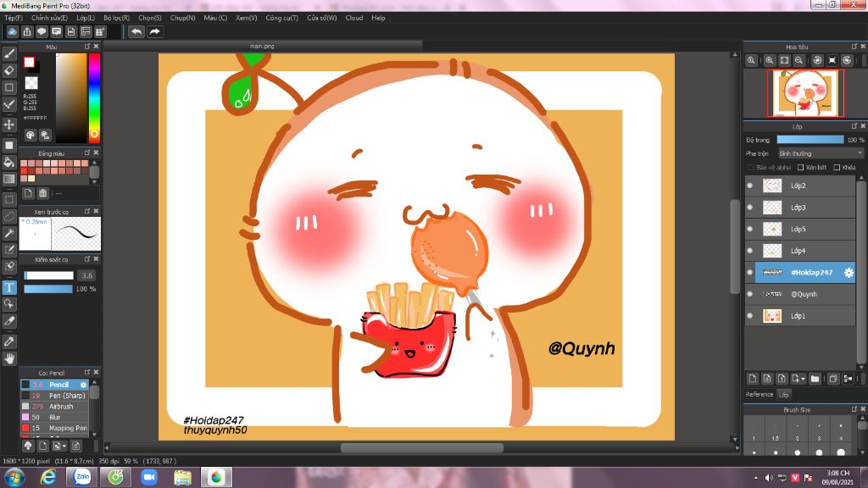
Task: Open #Hoidap247 layer settings gear
Action: [849, 272]
